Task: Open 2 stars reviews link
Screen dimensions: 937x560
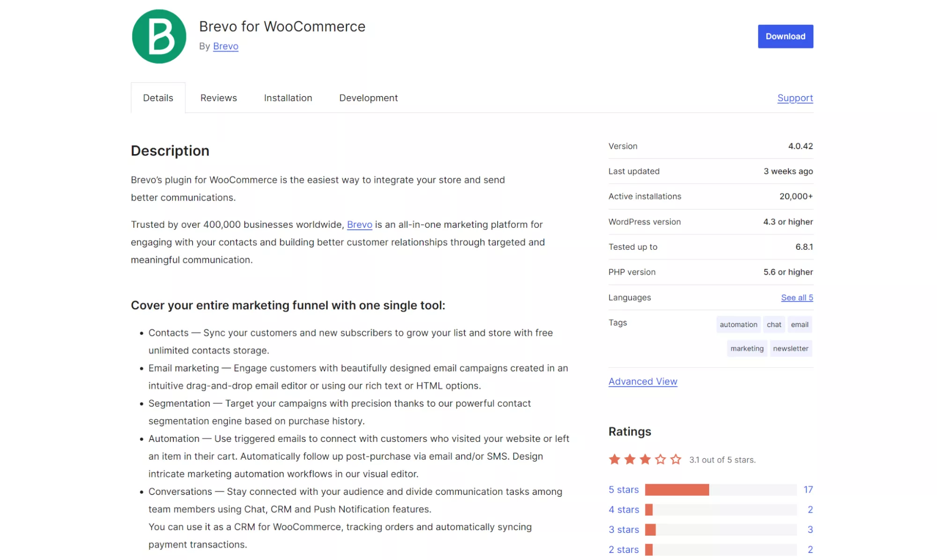Action: pyautogui.click(x=623, y=550)
